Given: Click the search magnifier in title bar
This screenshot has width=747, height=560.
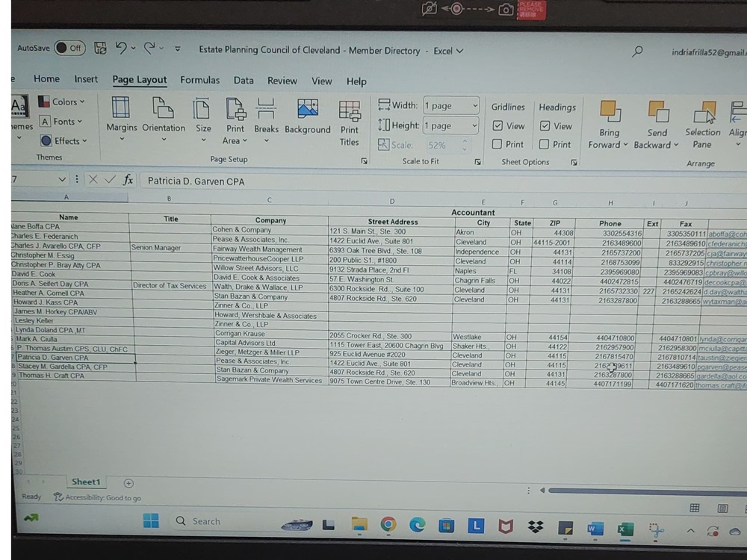Looking at the screenshot, I should (x=637, y=52).
